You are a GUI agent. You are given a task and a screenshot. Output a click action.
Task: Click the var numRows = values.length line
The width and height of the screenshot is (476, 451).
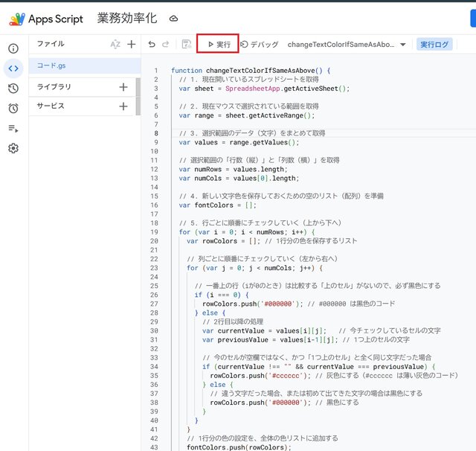[x=233, y=169]
